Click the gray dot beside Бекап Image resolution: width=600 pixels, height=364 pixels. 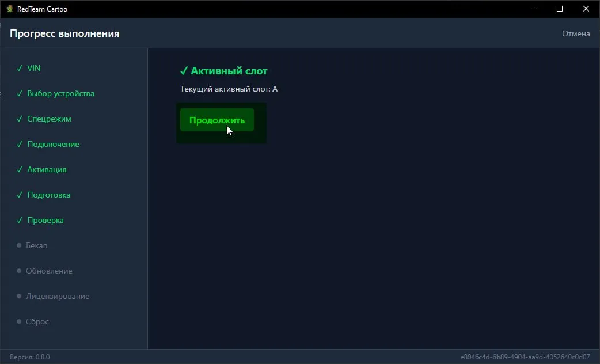coord(19,245)
